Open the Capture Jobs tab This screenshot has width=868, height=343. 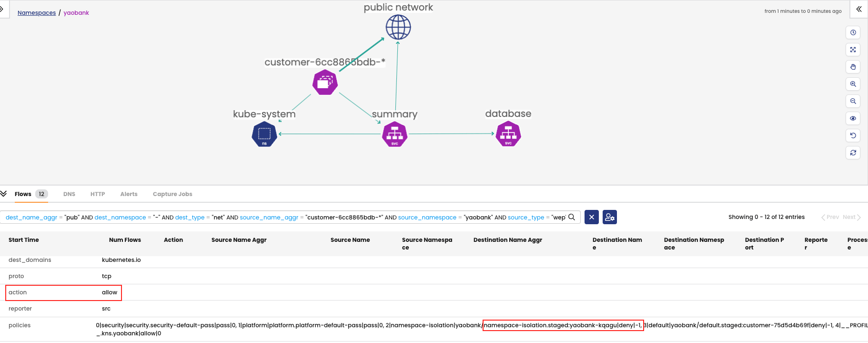[x=172, y=194]
